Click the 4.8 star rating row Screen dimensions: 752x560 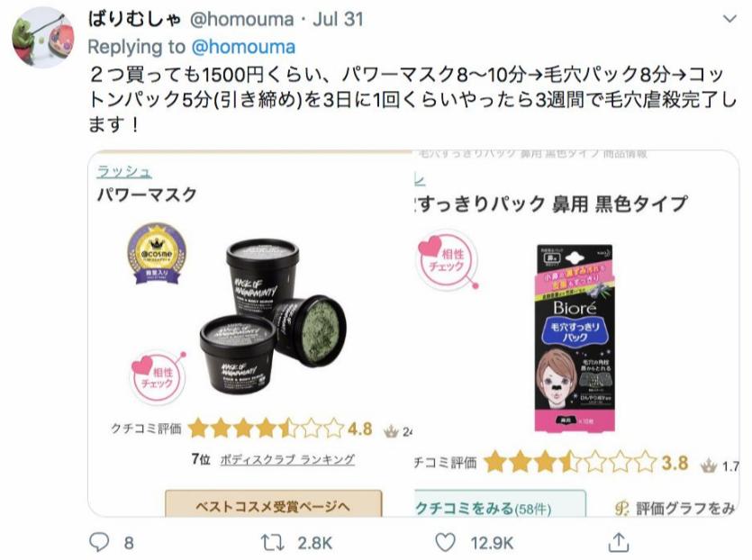241,429
